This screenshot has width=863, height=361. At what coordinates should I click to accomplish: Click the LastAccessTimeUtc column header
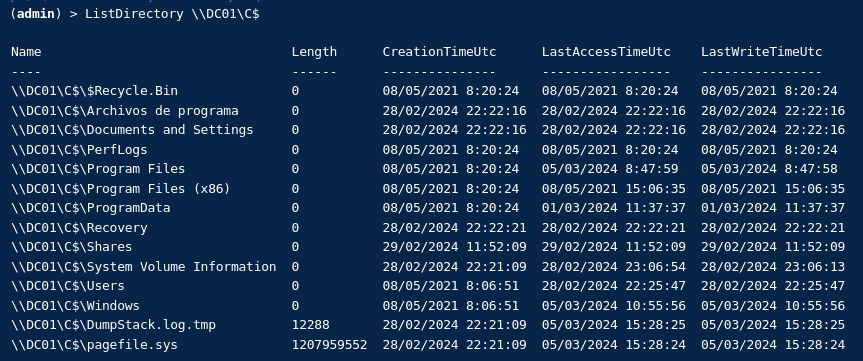[x=606, y=52]
